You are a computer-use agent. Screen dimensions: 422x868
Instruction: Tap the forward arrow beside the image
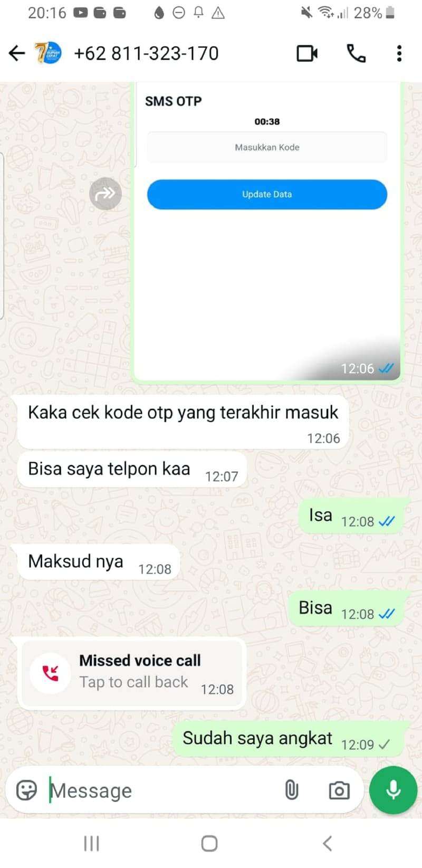click(x=105, y=194)
